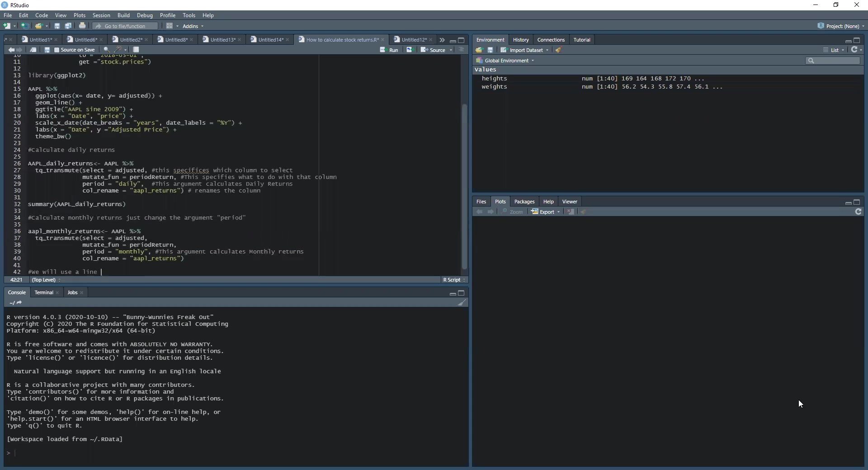Screen dimensions: 868x470
Task: Open the Project (None) dropdown
Action: pos(840,26)
